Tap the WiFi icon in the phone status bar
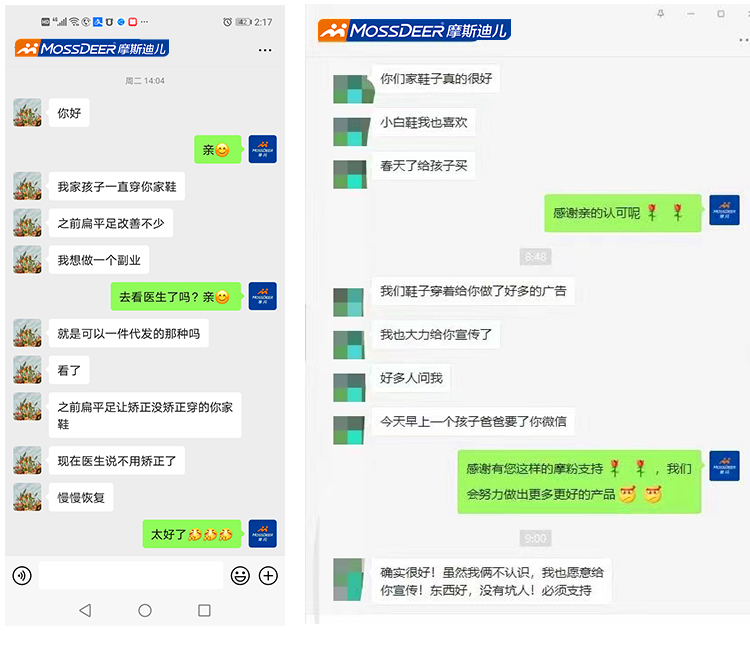Viewport: 750px width, 657px height. click(74, 22)
